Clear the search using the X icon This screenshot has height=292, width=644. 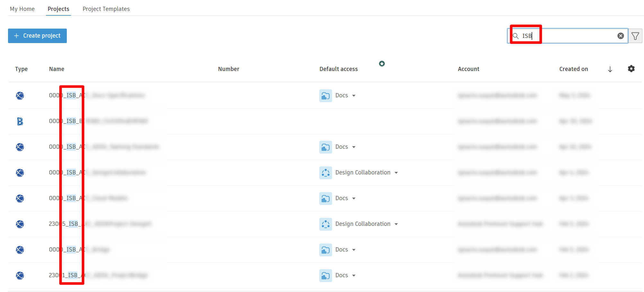(621, 36)
